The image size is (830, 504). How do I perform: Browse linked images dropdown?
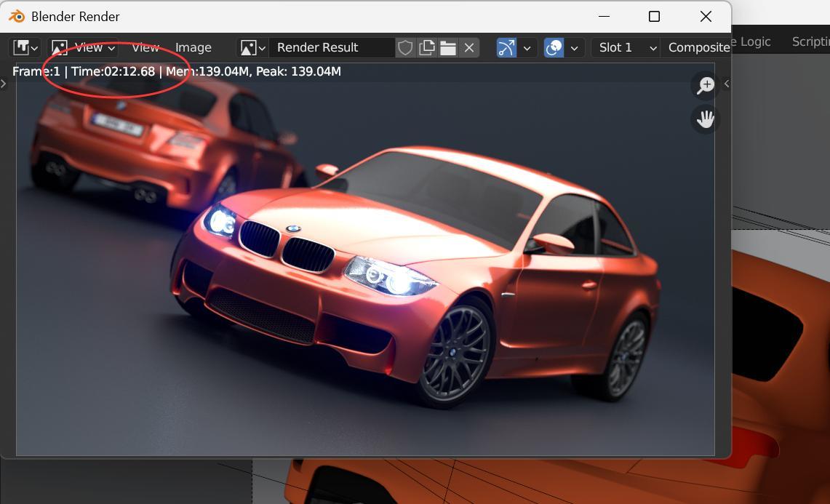pos(252,48)
